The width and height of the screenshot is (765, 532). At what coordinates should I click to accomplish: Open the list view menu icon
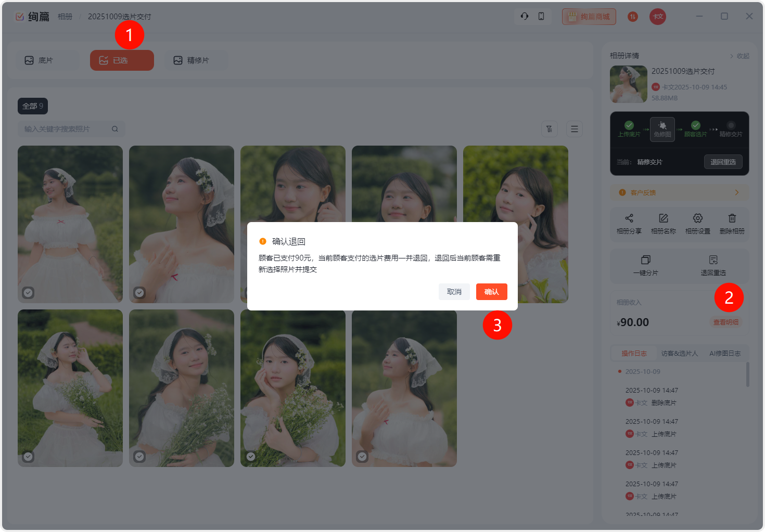575,129
